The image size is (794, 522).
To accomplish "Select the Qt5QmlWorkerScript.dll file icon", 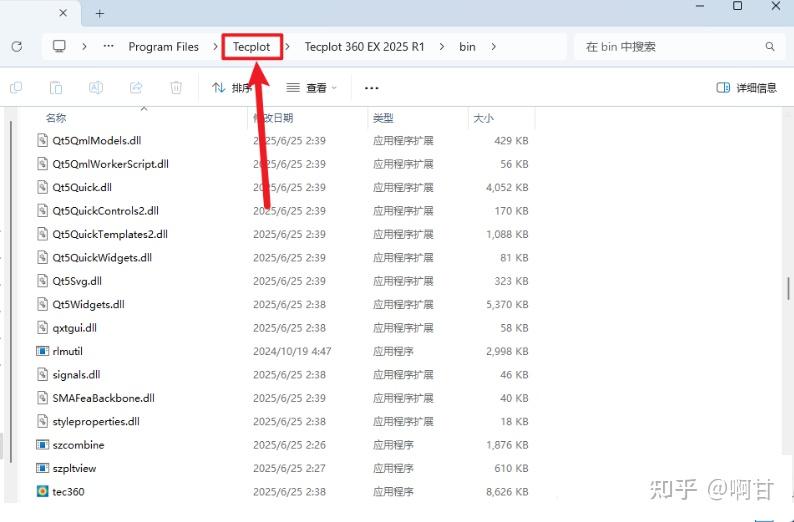I will pos(43,164).
